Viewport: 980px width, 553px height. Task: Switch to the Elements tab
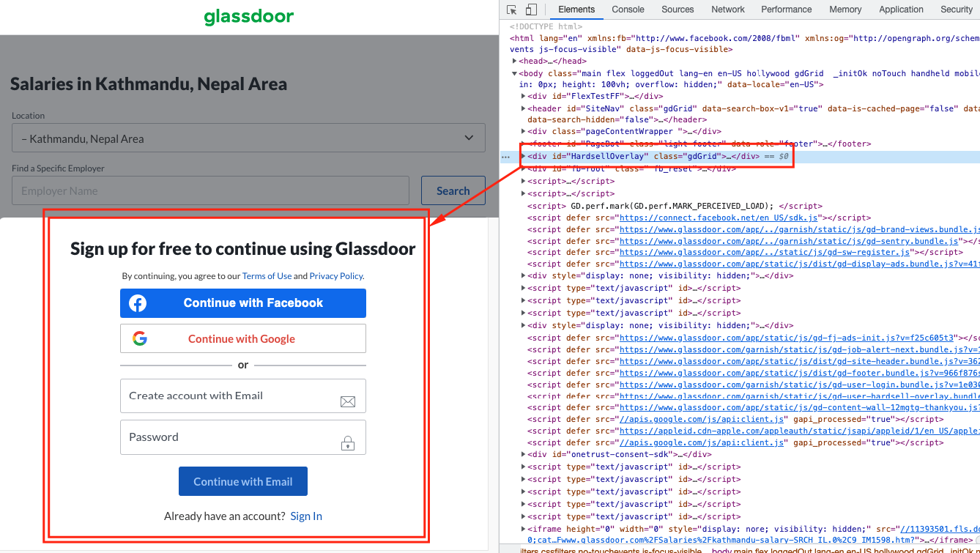point(576,10)
